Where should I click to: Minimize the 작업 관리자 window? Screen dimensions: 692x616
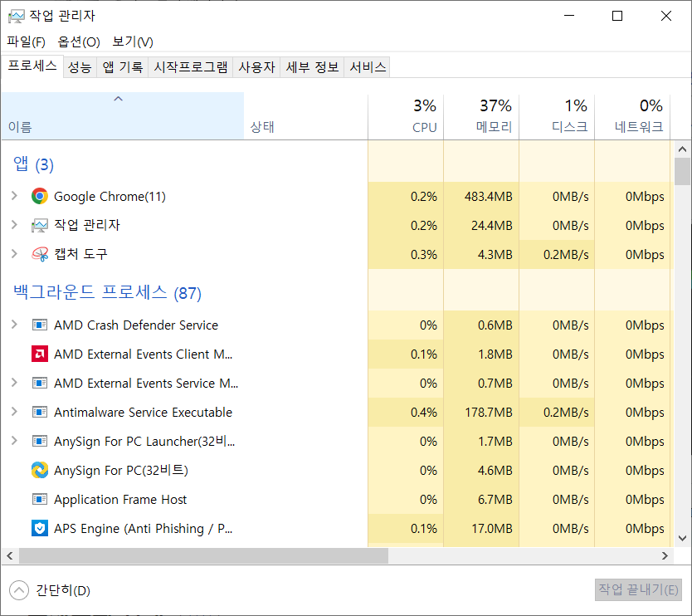(569, 16)
